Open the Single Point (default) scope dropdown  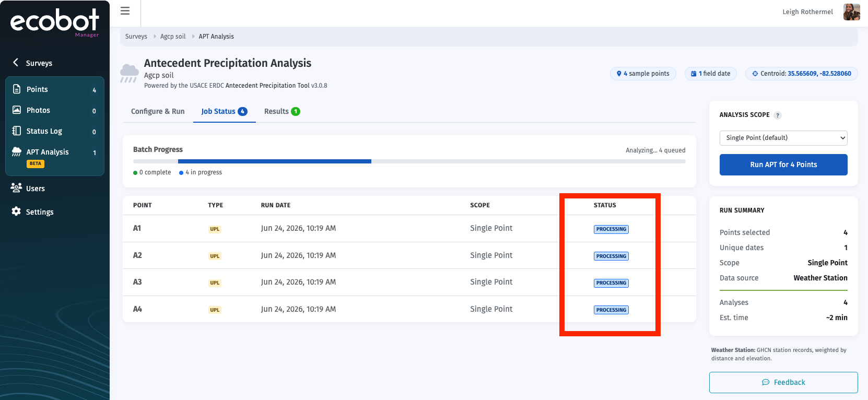[x=783, y=138]
